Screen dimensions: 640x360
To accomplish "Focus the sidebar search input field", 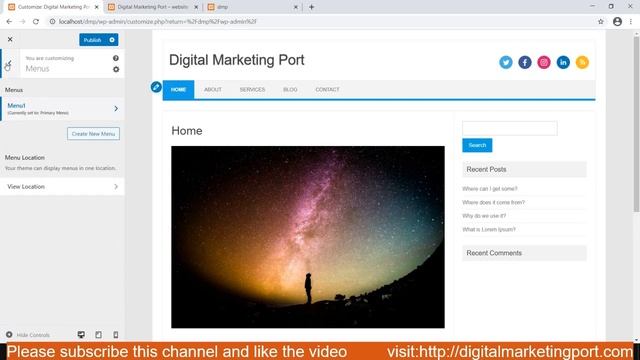I will tap(509, 128).
